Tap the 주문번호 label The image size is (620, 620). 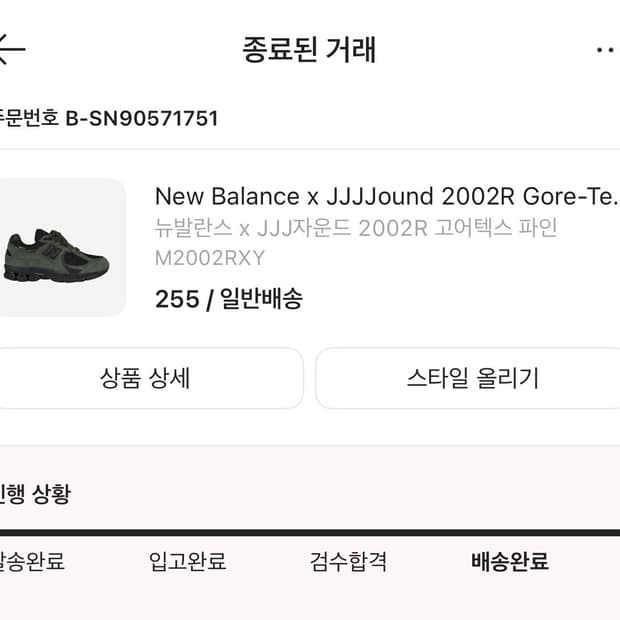(28, 118)
